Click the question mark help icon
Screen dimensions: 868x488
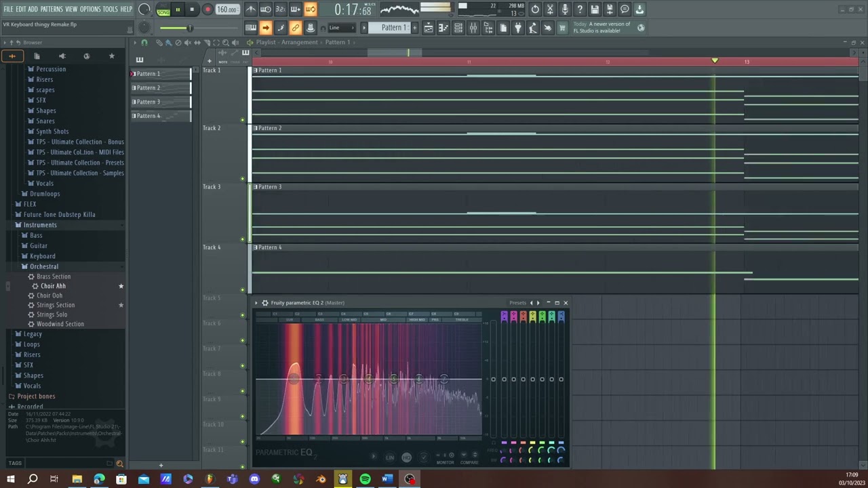tap(580, 9)
